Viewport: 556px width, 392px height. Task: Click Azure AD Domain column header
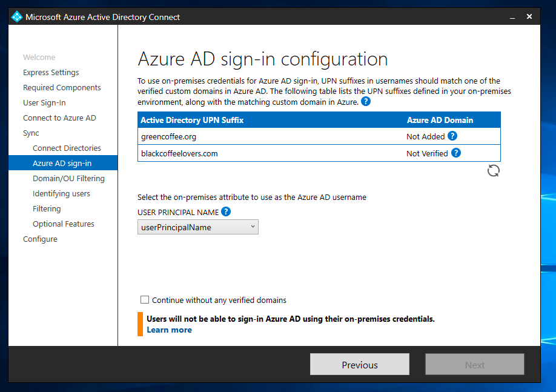[440, 120]
